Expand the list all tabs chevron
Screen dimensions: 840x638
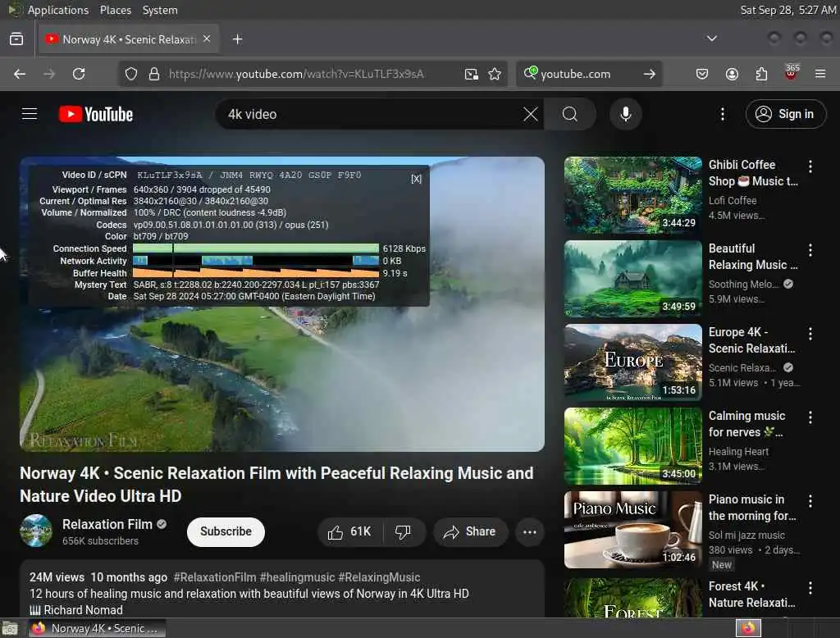[x=712, y=39]
